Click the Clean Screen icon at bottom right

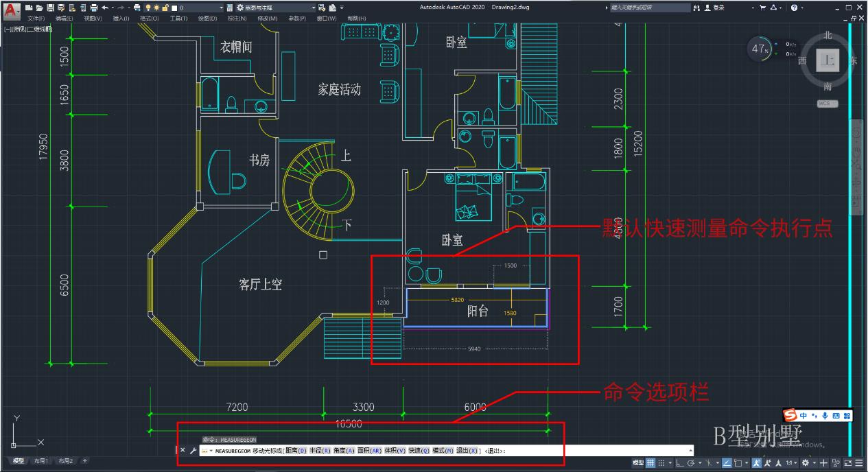[848, 462]
